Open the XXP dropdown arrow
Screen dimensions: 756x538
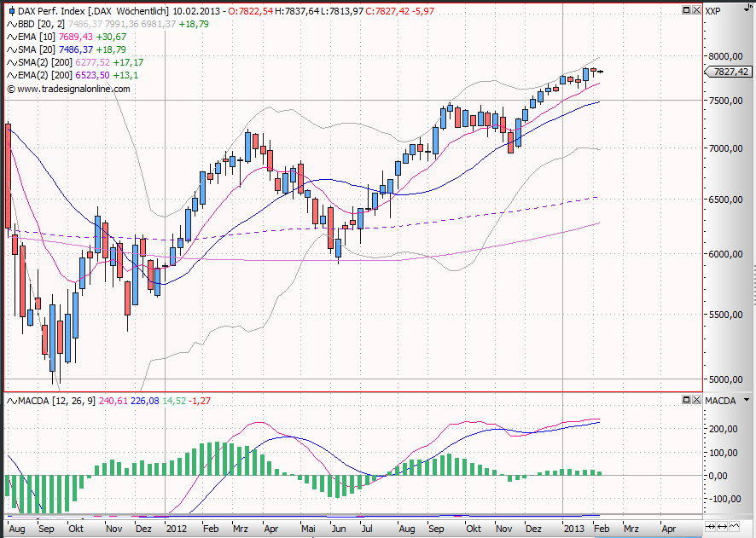click(x=747, y=9)
